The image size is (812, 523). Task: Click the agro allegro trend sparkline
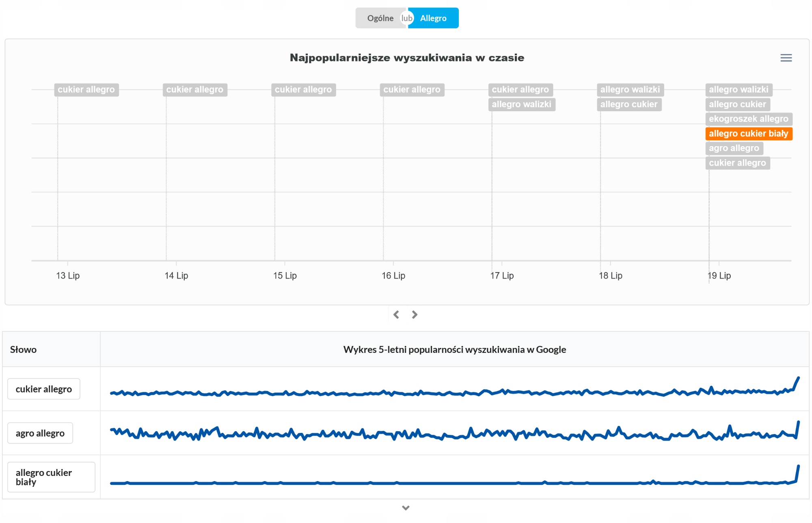454,434
